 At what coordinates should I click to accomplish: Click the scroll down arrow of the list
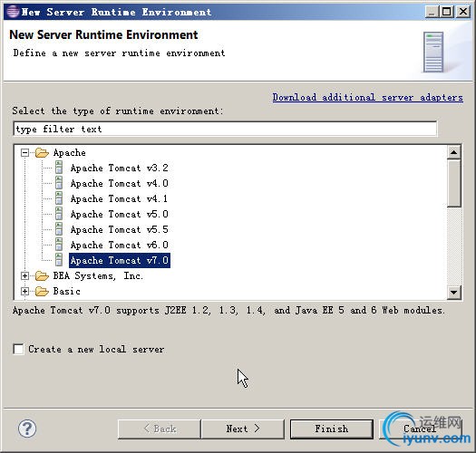454,293
